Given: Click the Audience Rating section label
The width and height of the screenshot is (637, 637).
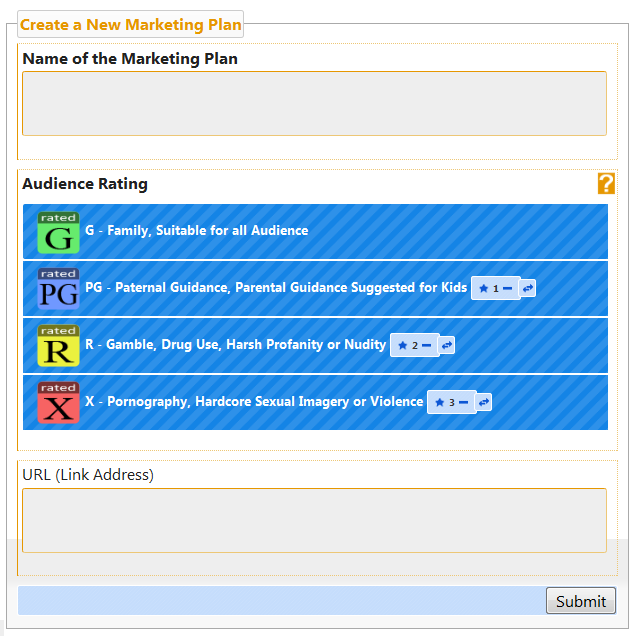Looking at the screenshot, I should 85,184.
